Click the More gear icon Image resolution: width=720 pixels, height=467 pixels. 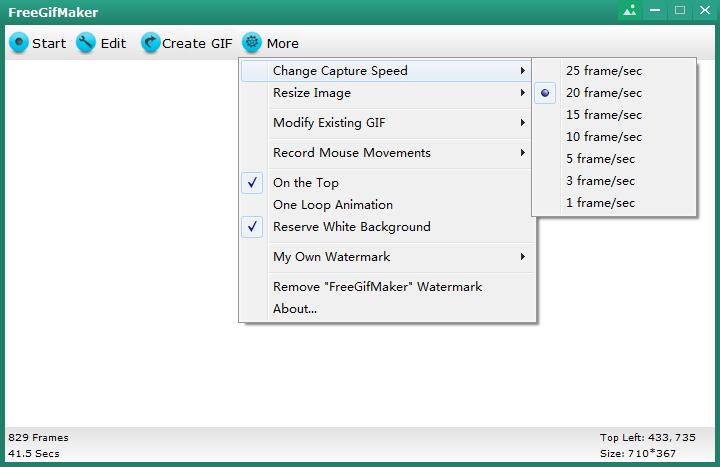252,43
